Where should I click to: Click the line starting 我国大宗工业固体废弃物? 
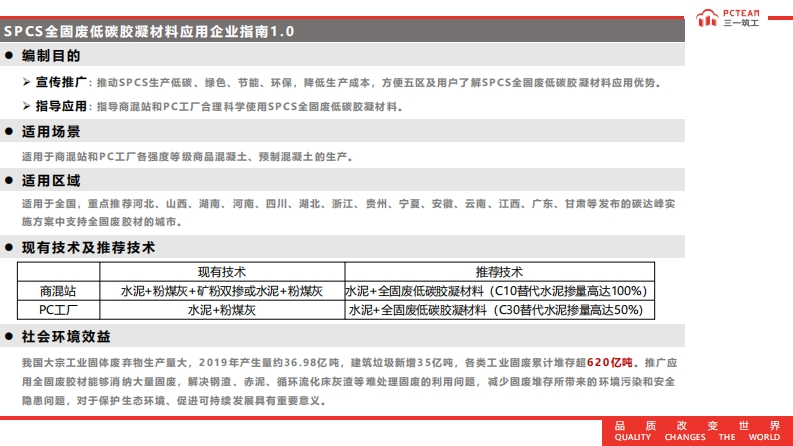[349, 363]
